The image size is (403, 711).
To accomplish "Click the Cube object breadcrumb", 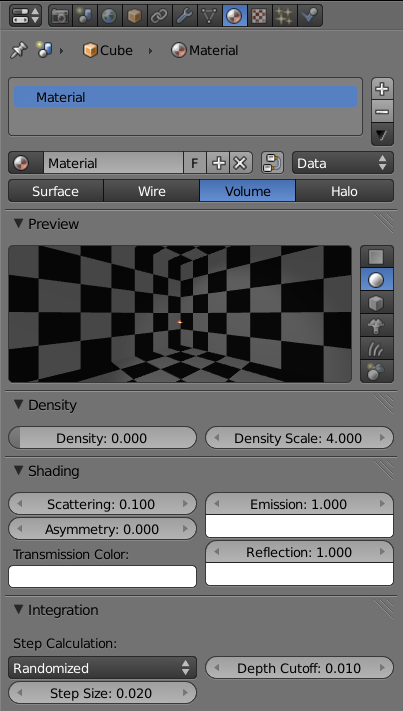I will [x=108, y=50].
